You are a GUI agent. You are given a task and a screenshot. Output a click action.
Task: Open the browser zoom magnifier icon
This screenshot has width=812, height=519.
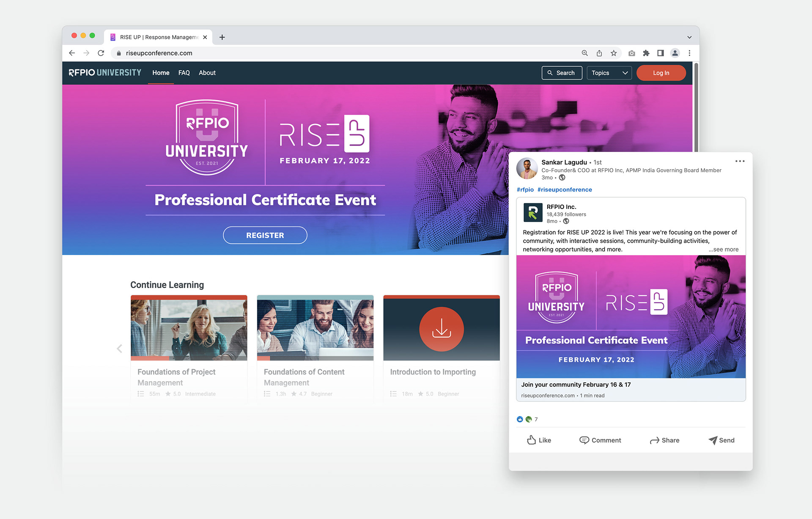pyautogui.click(x=584, y=53)
